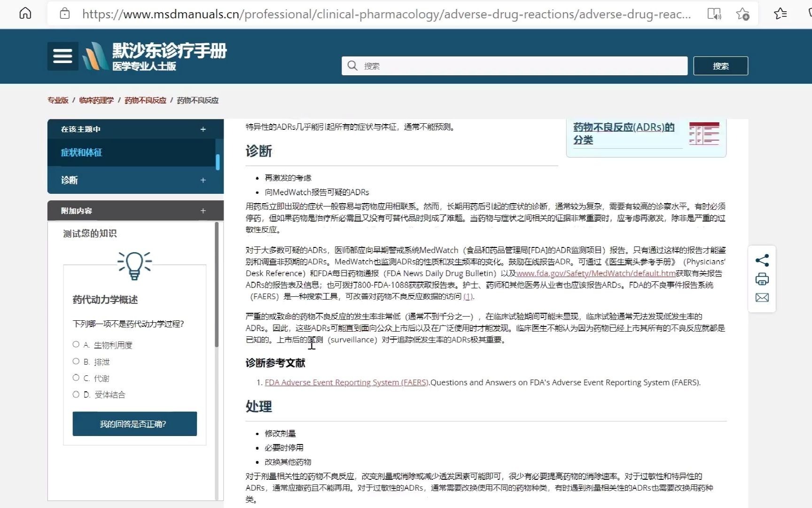Click 药代动力学概述 quiz title
The image size is (812, 508).
coord(105,300)
